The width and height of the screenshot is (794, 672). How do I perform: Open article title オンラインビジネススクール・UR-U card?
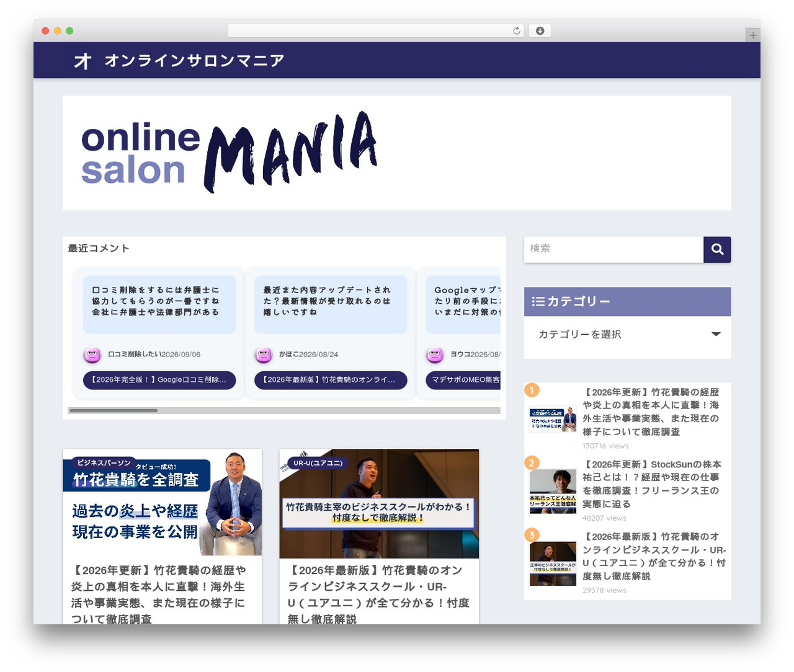pyautogui.click(x=378, y=595)
